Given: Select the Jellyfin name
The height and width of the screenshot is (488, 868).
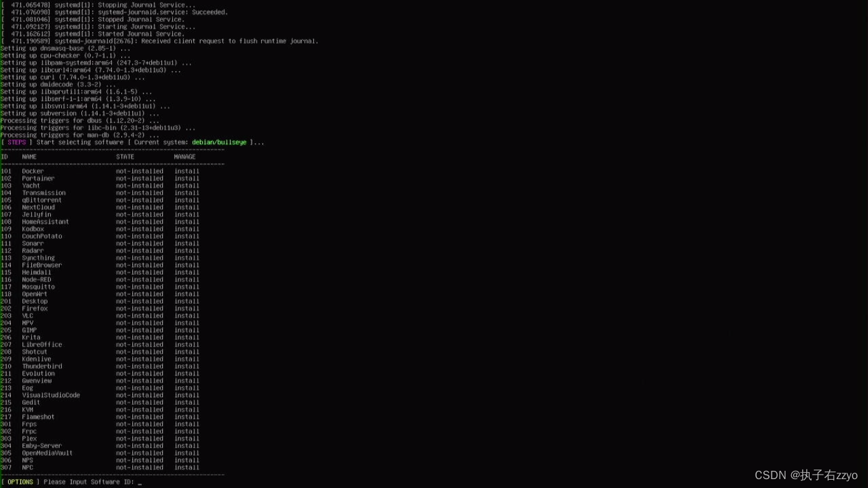Looking at the screenshot, I should [37, 215].
